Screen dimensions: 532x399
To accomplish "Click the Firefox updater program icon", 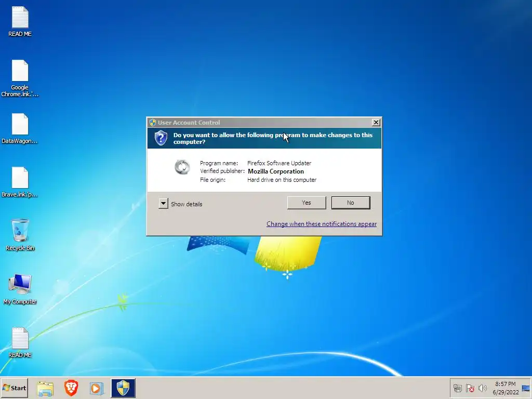I will point(182,167).
